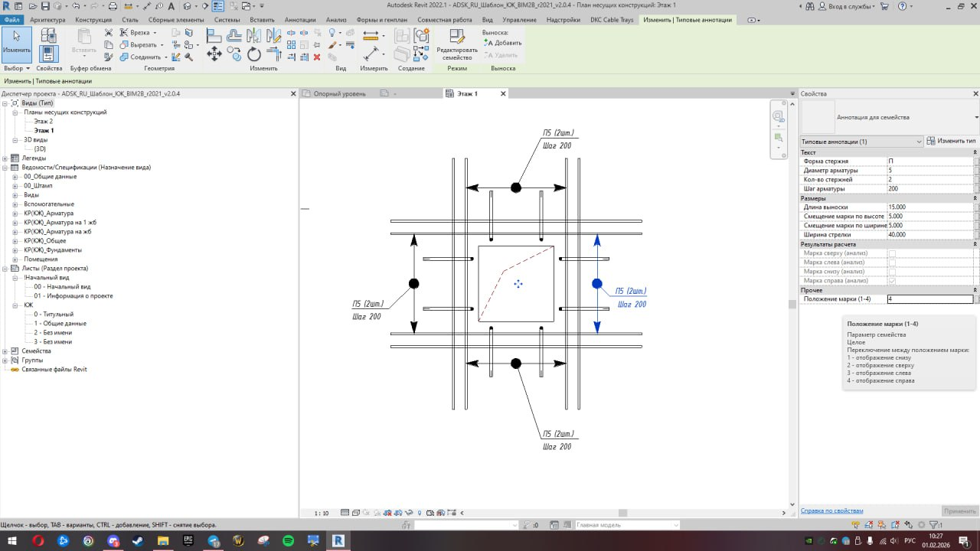Expand 'Семейства' node in project browser
The width and height of the screenshot is (980, 551).
click(x=5, y=350)
